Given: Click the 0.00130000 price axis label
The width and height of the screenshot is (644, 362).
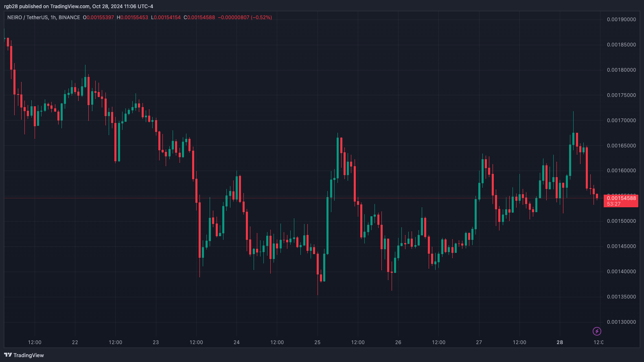Looking at the screenshot, I should click(x=621, y=322).
